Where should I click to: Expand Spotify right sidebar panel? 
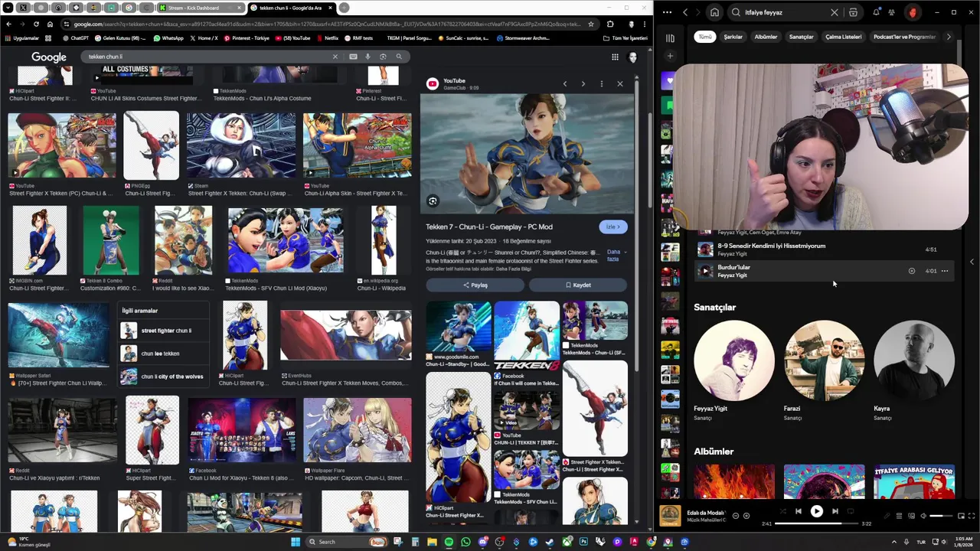coord(972,262)
